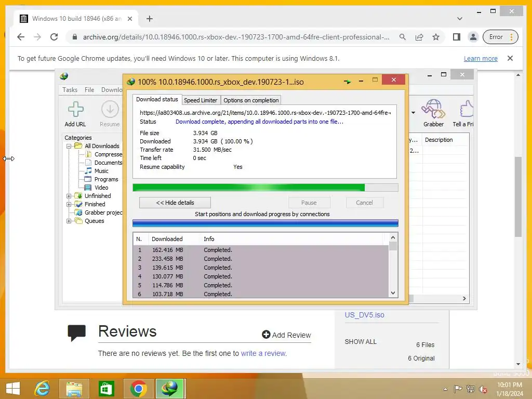
Task: Expand the Queues category node
Action: click(x=69, y=221)
